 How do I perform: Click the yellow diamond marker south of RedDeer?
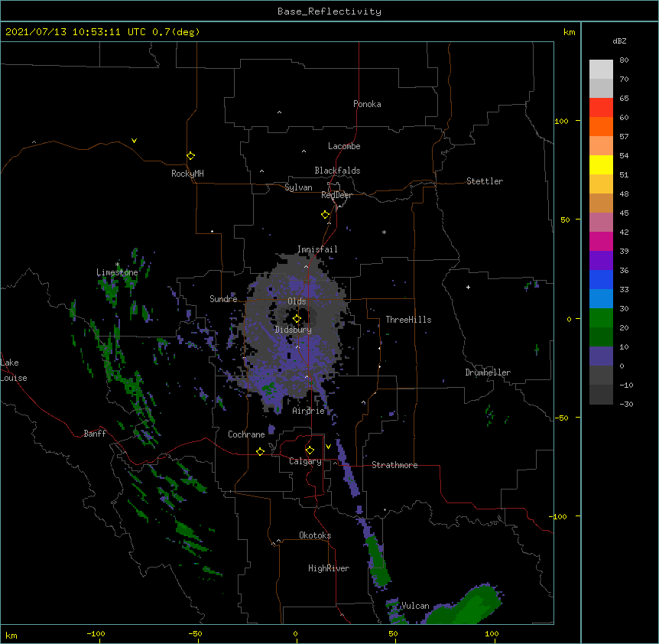click(325, 215)
